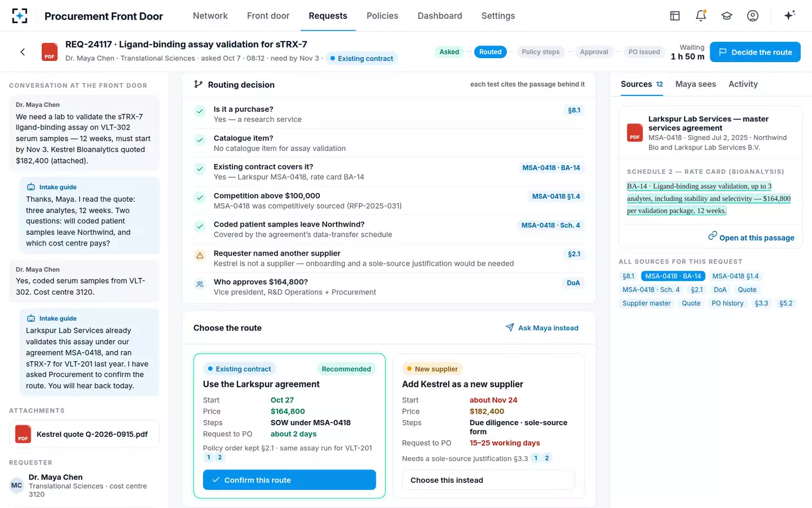The height and width of the screenshot is (508, 812).
Task: Click the Policy steps status step
Action: click(540, 52)
